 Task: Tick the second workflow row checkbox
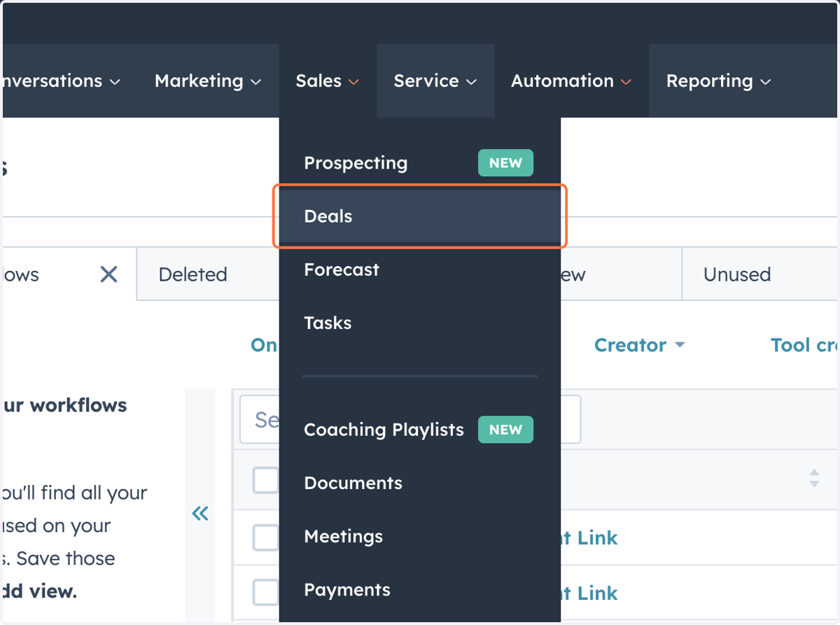pos(265,593)
